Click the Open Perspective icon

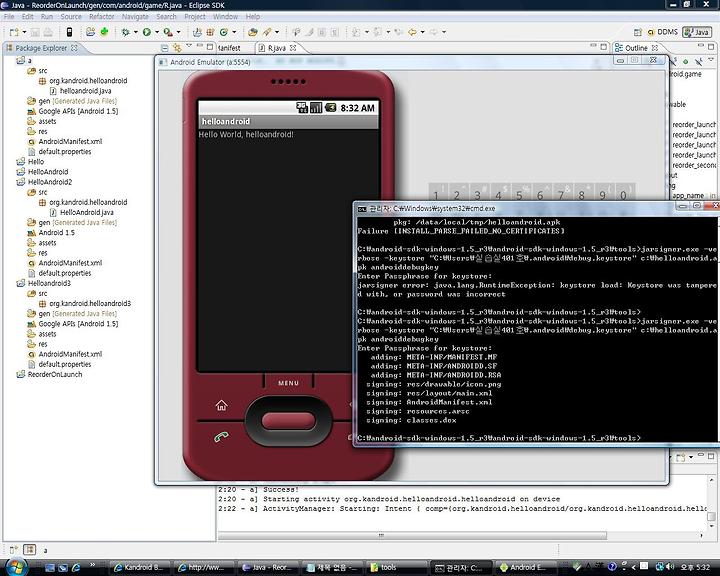coord(637,32)
